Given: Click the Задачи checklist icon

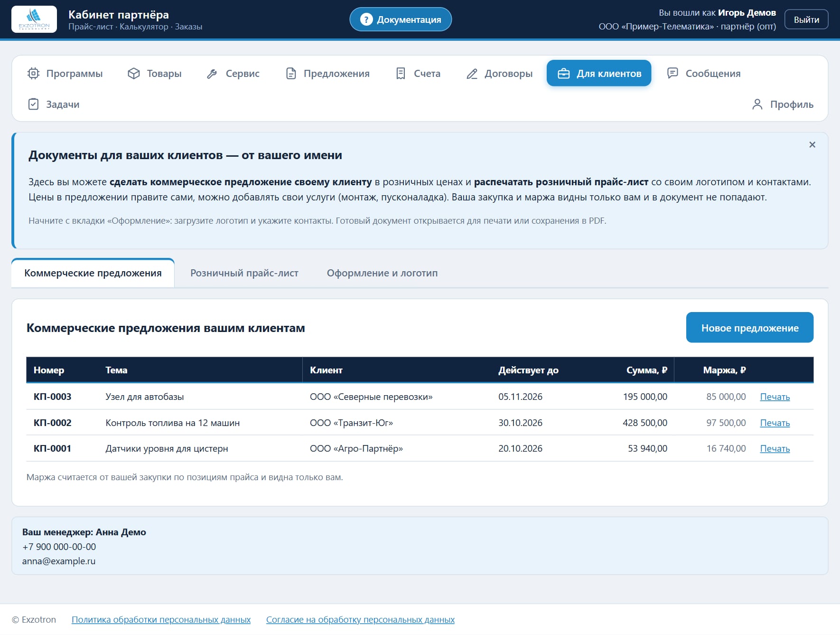Looking at the screenshot, I should pos(33,104).
